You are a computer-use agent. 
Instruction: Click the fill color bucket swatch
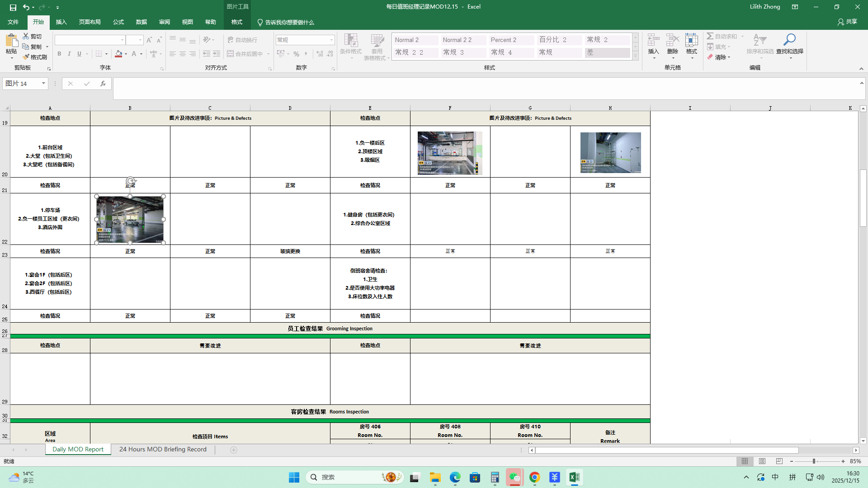118,54
